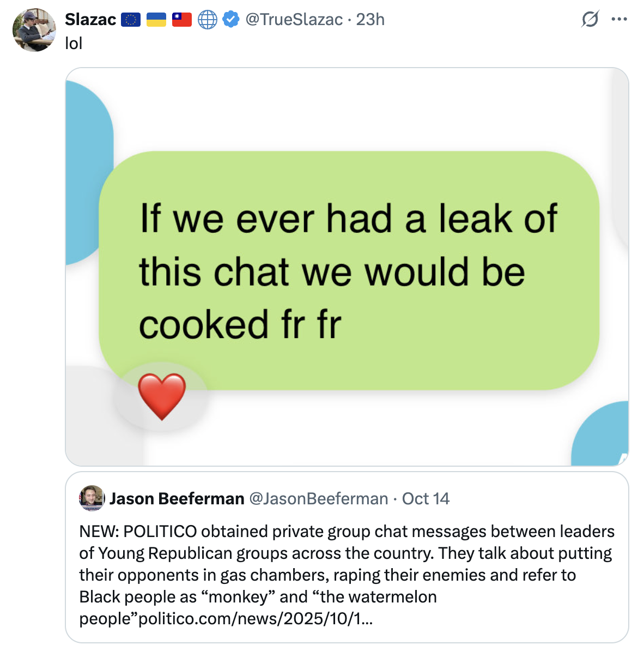This screenshot has width=644, height=651.
Task: Click the quoted tweet text starting NEW: POLITICO
Action: 347,564
